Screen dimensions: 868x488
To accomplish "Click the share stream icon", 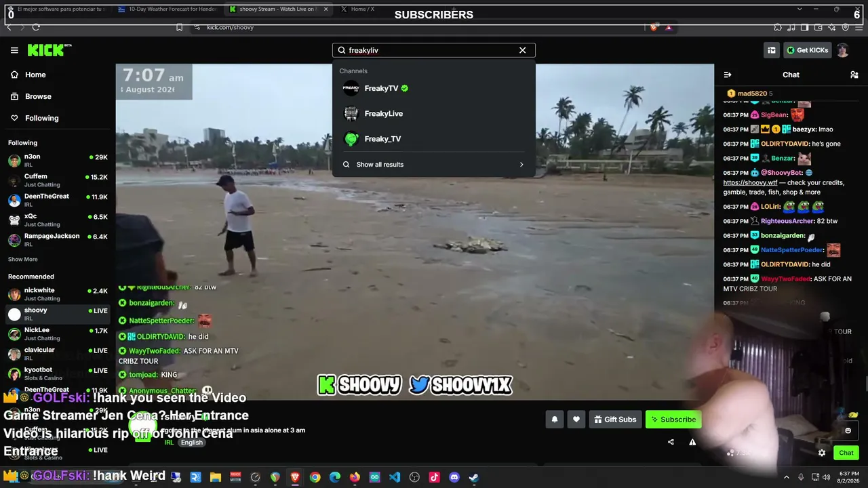I will coord(671,442).
